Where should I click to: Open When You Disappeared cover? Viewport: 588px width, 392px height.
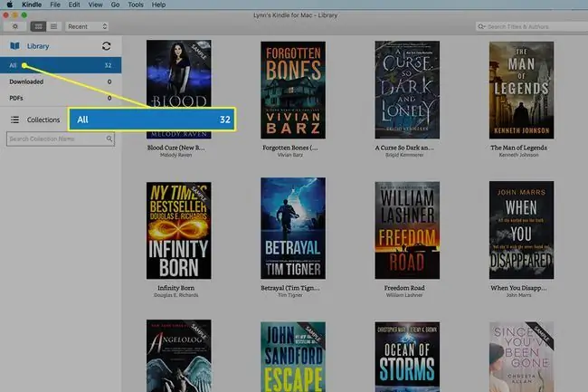pyautogui.click(x=521, y=230)
